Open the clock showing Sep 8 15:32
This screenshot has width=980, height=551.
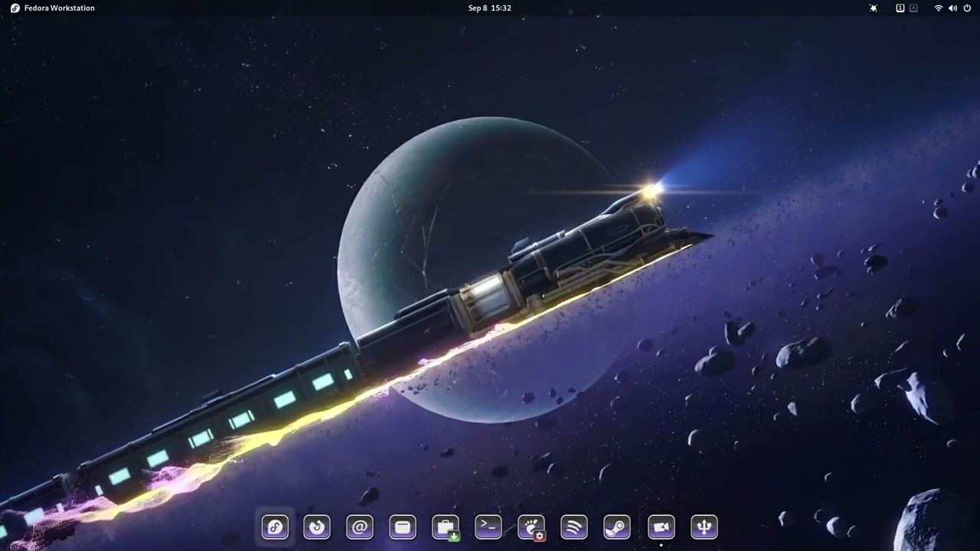[490, 8]
